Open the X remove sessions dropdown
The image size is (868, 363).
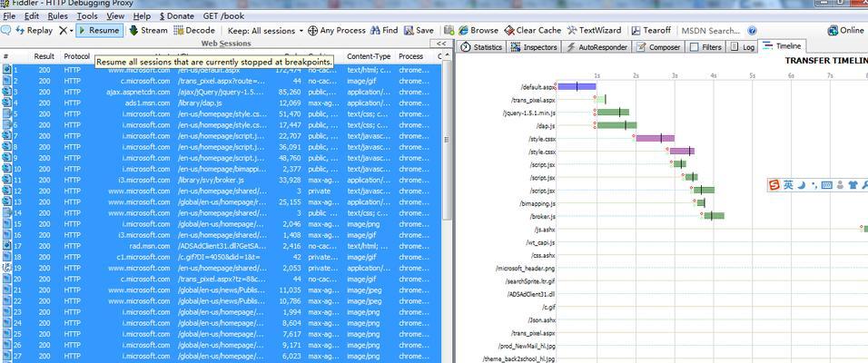click(66, 31)
